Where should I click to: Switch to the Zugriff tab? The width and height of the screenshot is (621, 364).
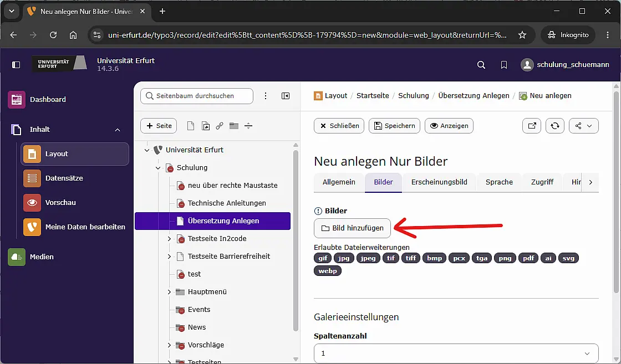tap(542, 182)
